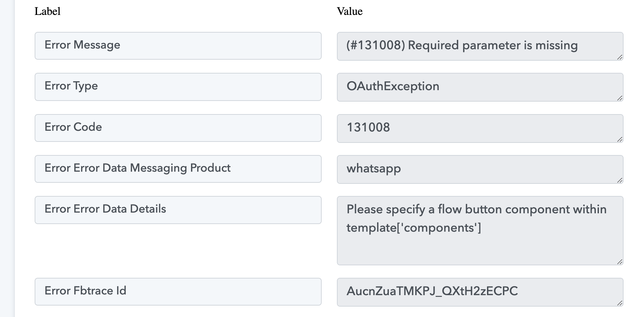
Task: Click the Error Error Data Details label field
Action: tap(178, 210)
